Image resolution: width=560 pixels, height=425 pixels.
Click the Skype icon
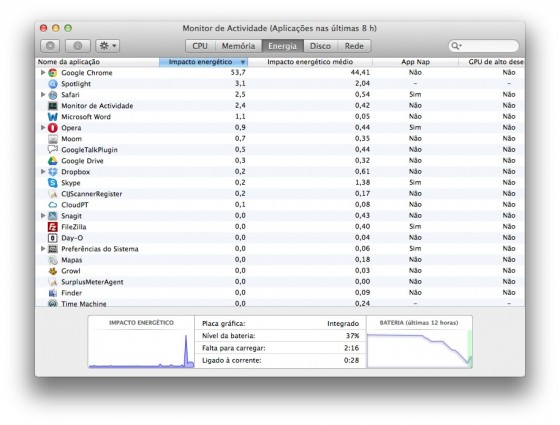[x=52, y=183]
